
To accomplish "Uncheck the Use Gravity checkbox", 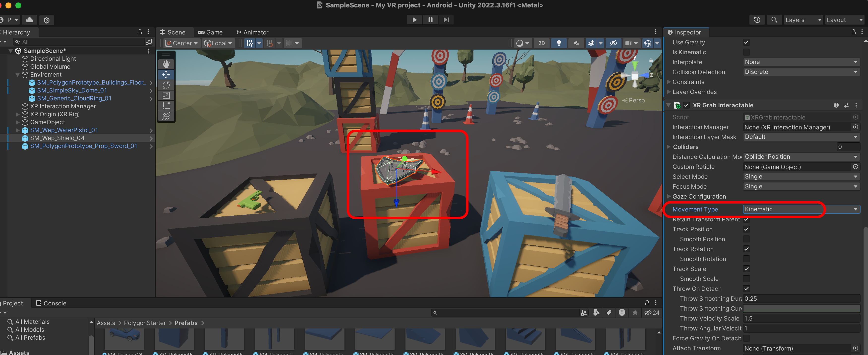I will [746, 42].
